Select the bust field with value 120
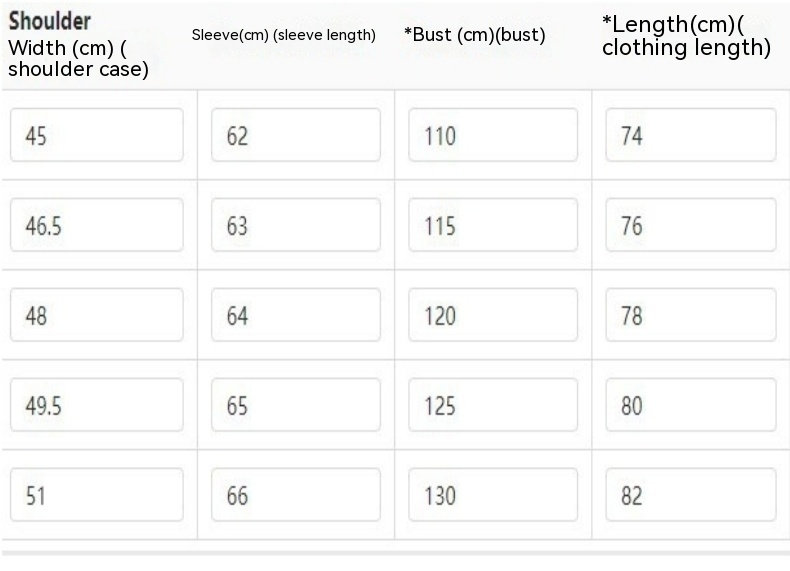790x571 pixels. 493,315
